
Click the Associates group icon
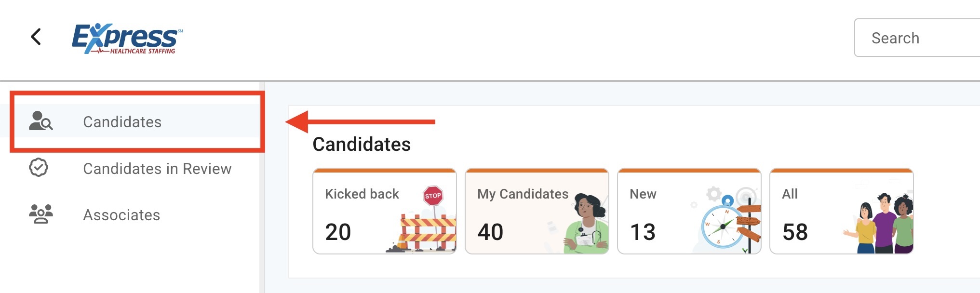pos(41,214)
